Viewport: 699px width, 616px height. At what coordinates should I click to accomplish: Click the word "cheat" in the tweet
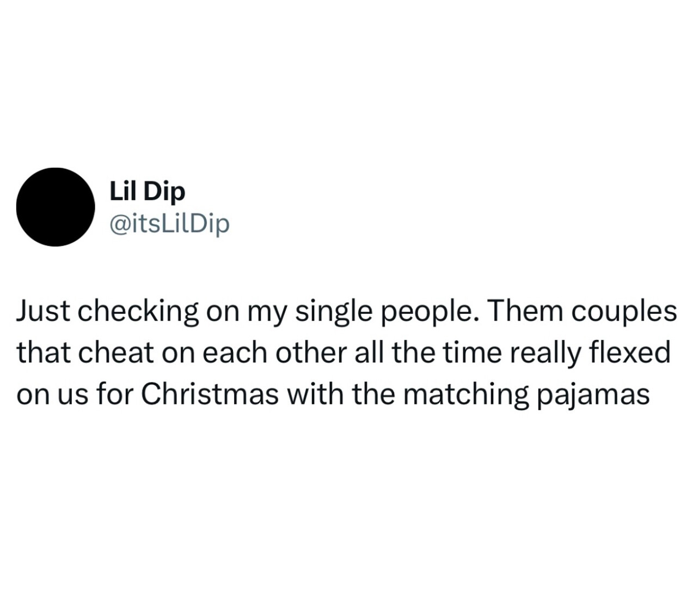click(x=116, y=353)
